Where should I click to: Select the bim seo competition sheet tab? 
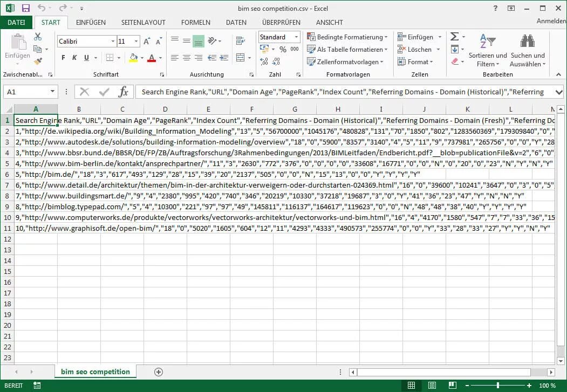coord(95,372)
